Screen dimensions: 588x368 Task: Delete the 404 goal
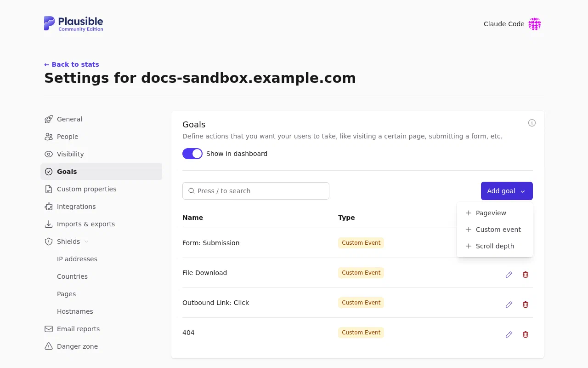pyautogui.click(x=526, y=334)
